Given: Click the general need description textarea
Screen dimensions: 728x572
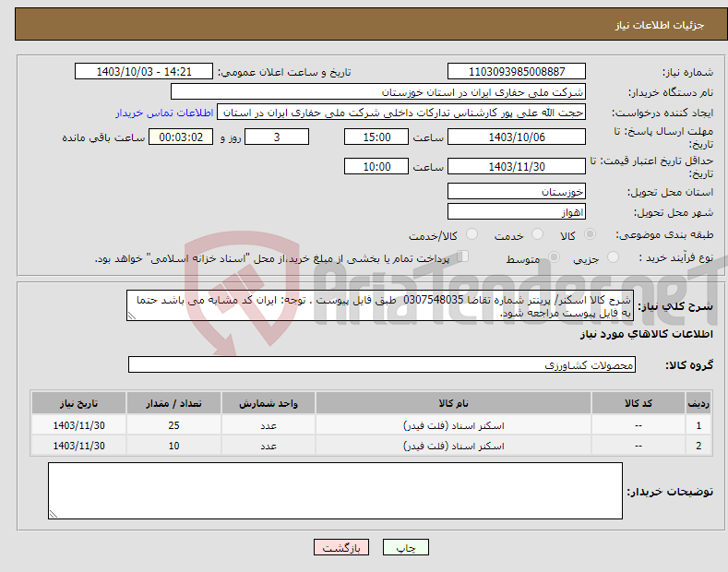Looking at the screenshot, I should click(380, 305).
